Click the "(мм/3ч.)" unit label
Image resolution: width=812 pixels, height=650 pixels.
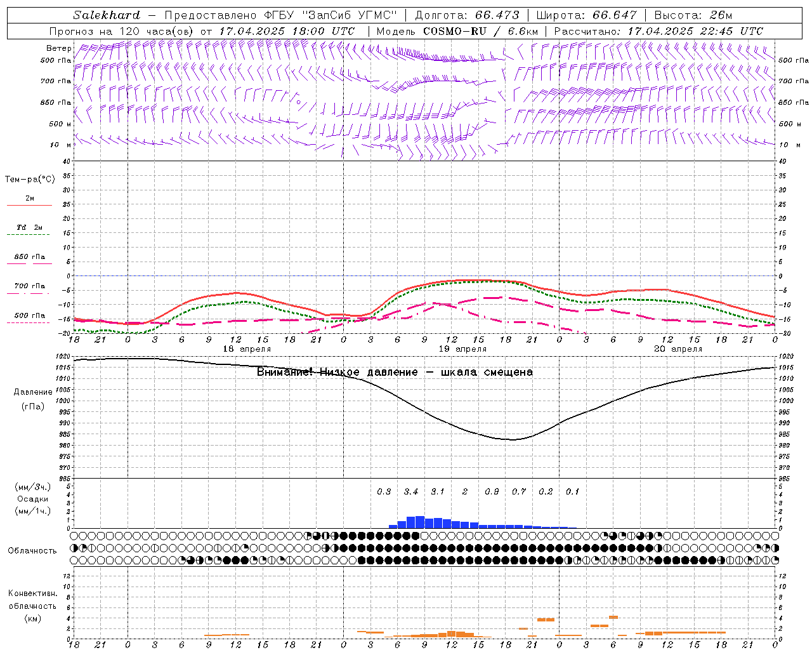pyautogui.click(x=33, y=487)
